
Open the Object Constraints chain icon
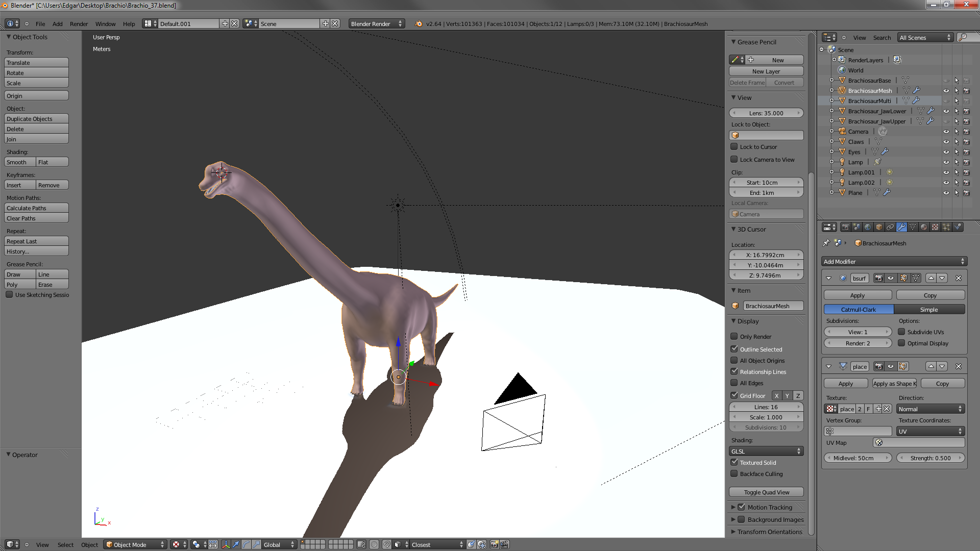click(890, 227)
